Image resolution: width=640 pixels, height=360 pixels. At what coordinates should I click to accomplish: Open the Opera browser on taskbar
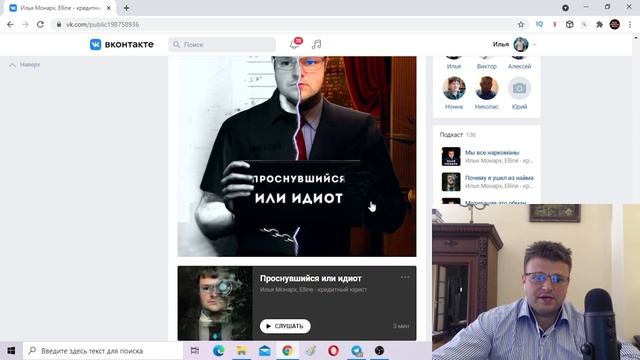point(333,351)
